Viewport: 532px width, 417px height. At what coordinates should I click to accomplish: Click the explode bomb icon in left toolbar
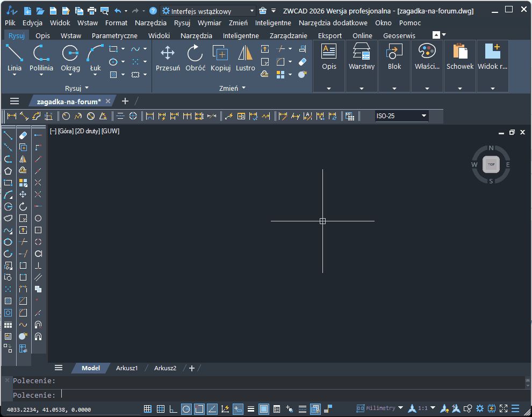(23, 336)
